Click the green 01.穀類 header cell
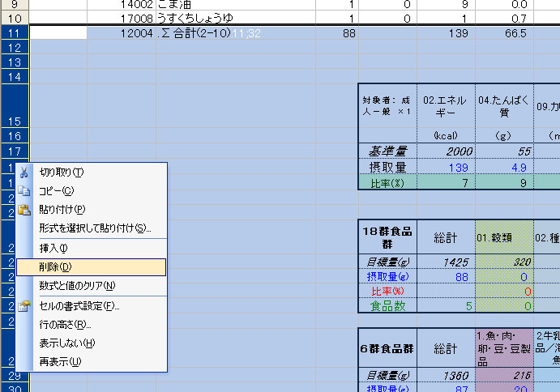This screenshot has width=560, height=392. [x=504, y=237]
